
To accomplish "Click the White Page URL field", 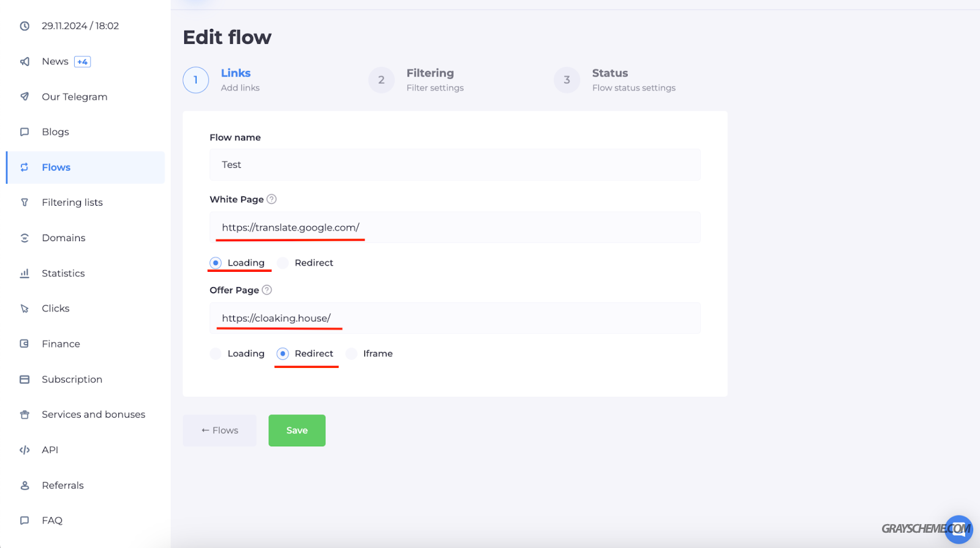I will [455, 227].
